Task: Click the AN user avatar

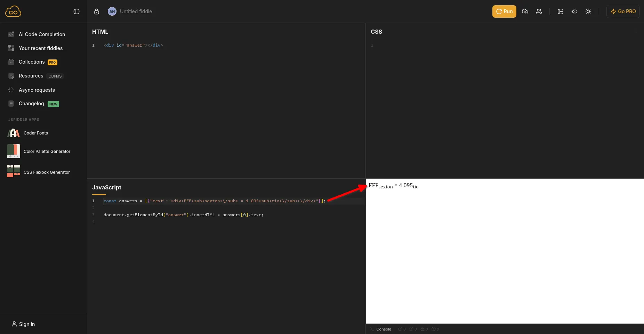Action: (112, 11)
